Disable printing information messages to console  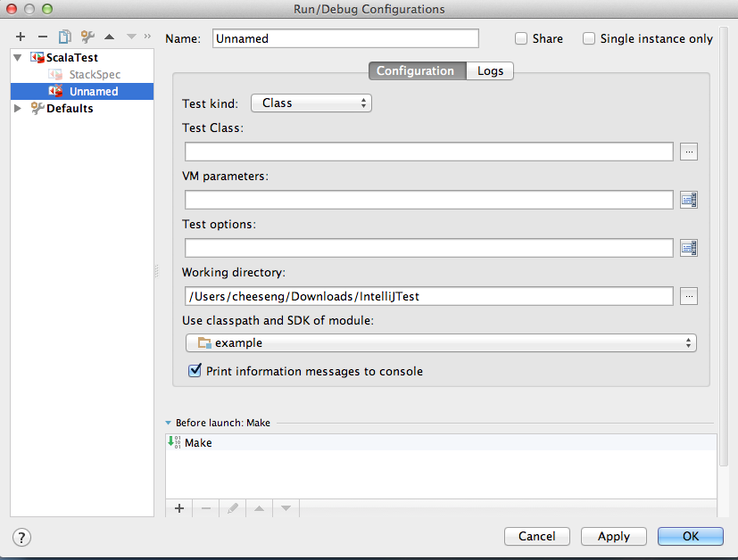click(195, 371)
